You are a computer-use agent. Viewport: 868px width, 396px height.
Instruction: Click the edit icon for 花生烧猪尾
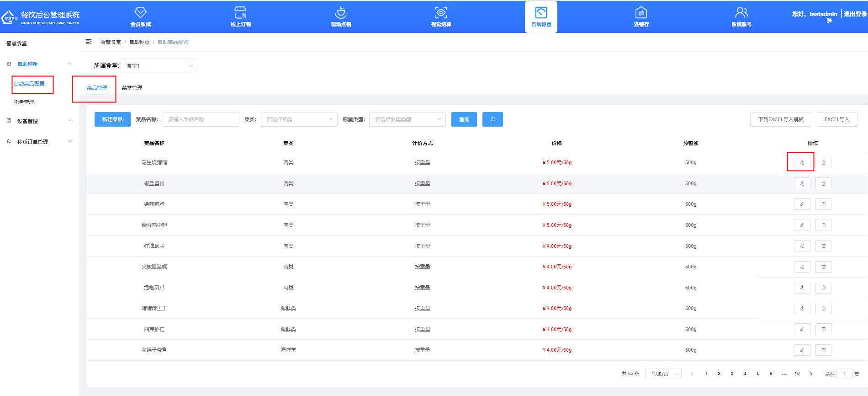802,162
